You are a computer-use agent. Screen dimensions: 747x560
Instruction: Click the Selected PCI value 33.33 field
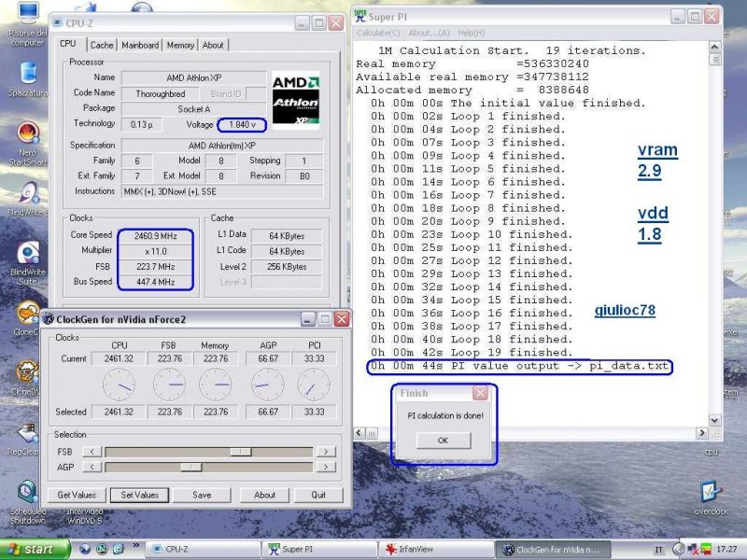point(314,412)
